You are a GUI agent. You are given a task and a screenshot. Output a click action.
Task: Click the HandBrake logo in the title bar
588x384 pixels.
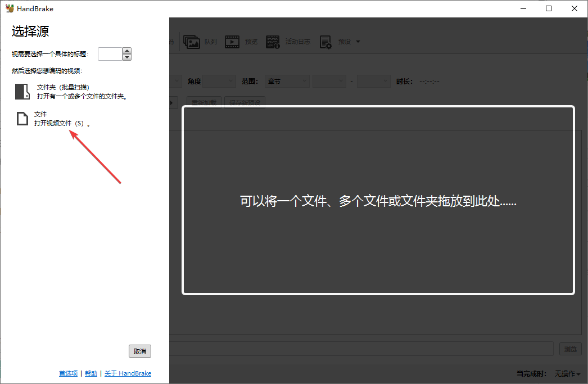9,8
